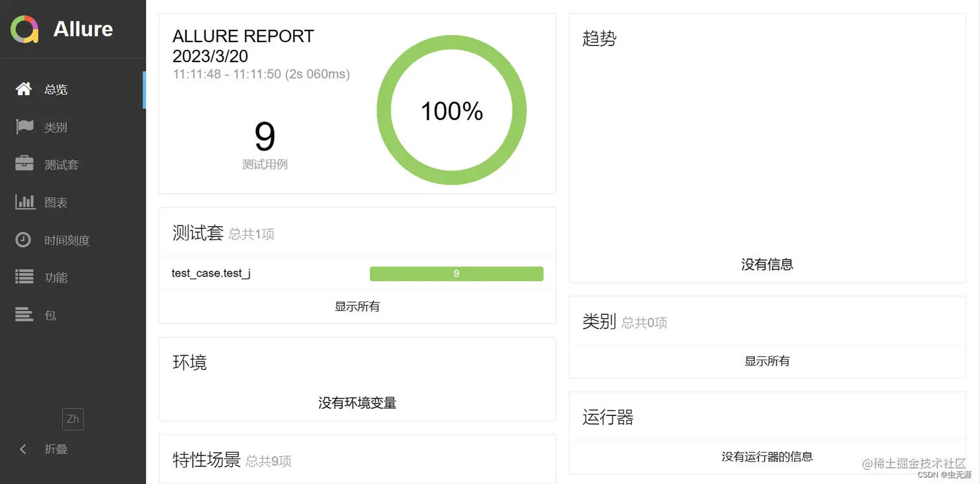This screenshot has width=980, height=484.
Task: Open 时间刻度 from the navigation menu
Action: point(65,240)
